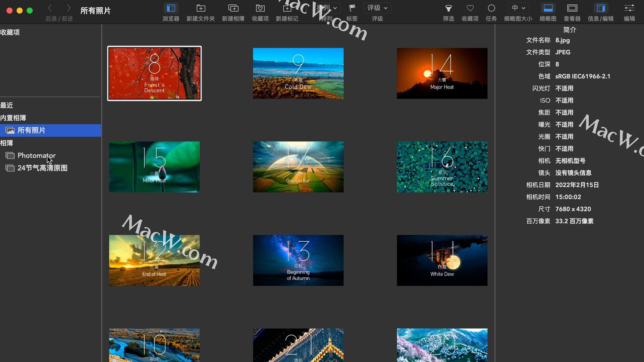
Task: Click the New Album (新建相簿) icon
Action: pyautogui.click(x=233, y=8)
